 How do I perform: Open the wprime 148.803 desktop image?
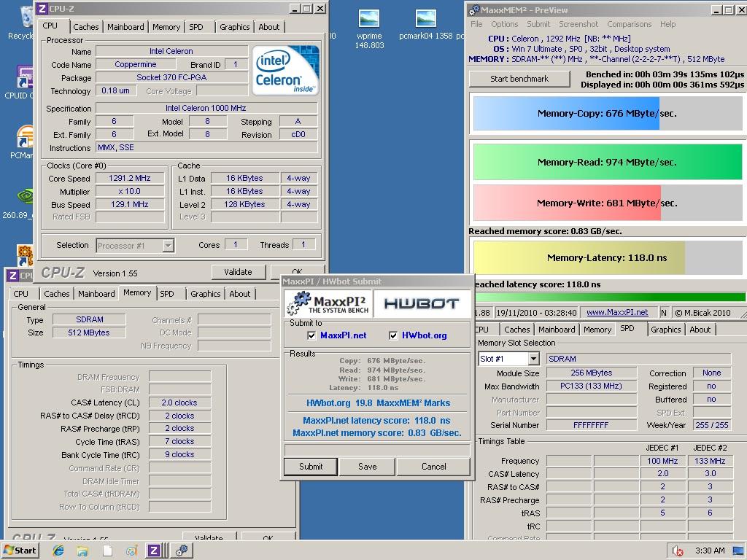pyautogui.click(x=369, y=28)
